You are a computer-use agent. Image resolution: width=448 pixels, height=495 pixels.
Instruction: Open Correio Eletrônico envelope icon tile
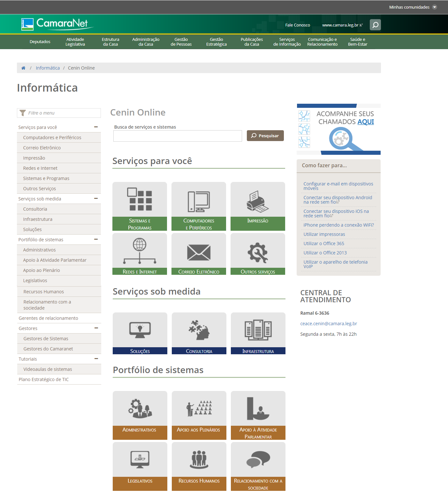pyautogui.click(x=199, y=252)
